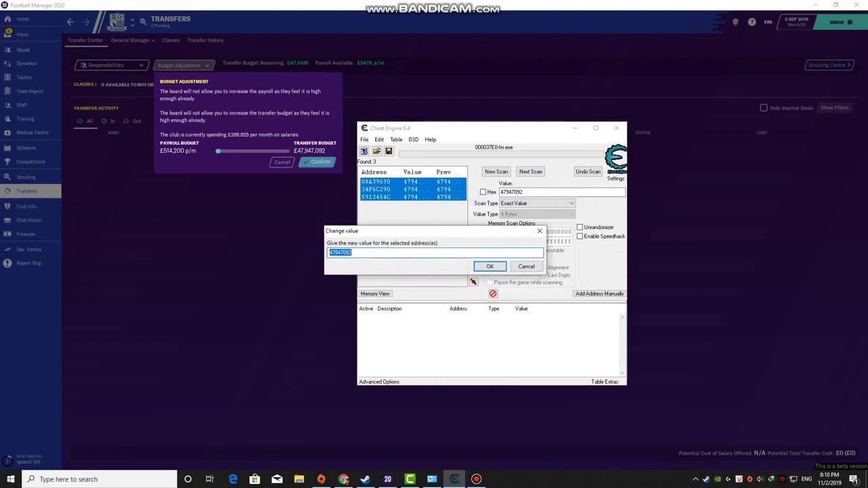Click the new value input field
Screen dimensions: 868x488
pyautogui.click(x=435, y=252)
